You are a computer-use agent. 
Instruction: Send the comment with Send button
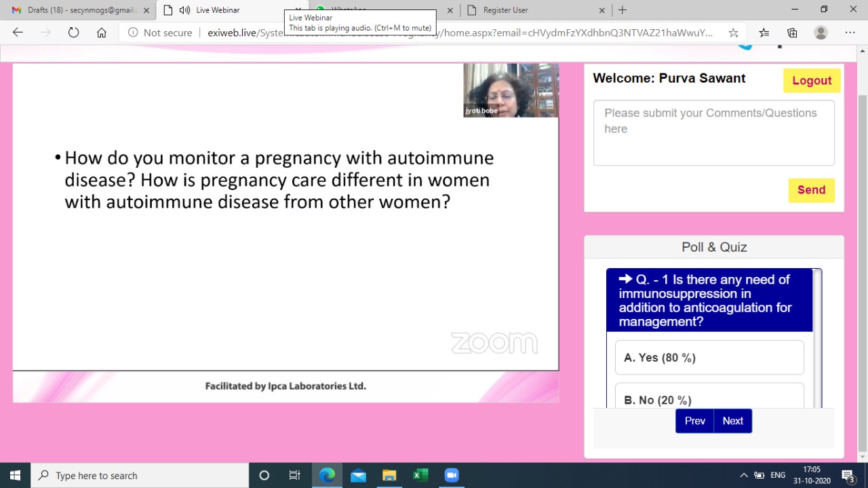tap(811, 190)
